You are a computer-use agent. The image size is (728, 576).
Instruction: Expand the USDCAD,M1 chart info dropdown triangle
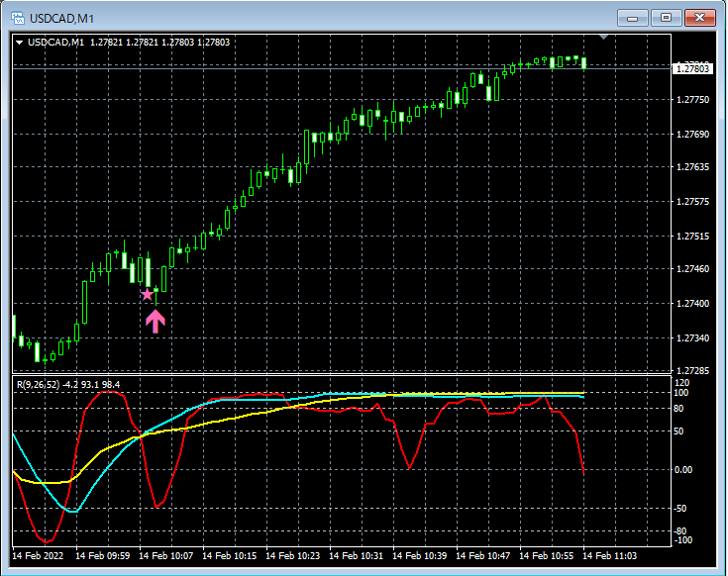[20, 43]
